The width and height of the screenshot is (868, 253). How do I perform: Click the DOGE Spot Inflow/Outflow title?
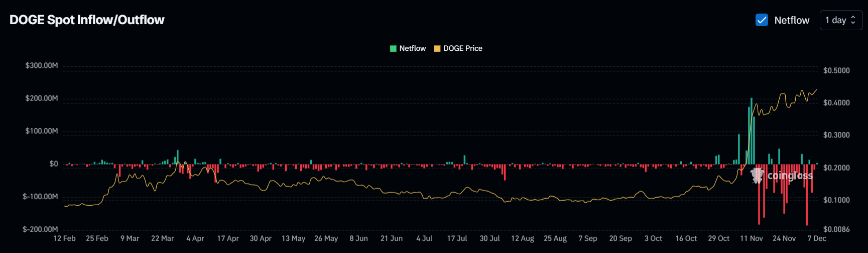tap(87, 20)
